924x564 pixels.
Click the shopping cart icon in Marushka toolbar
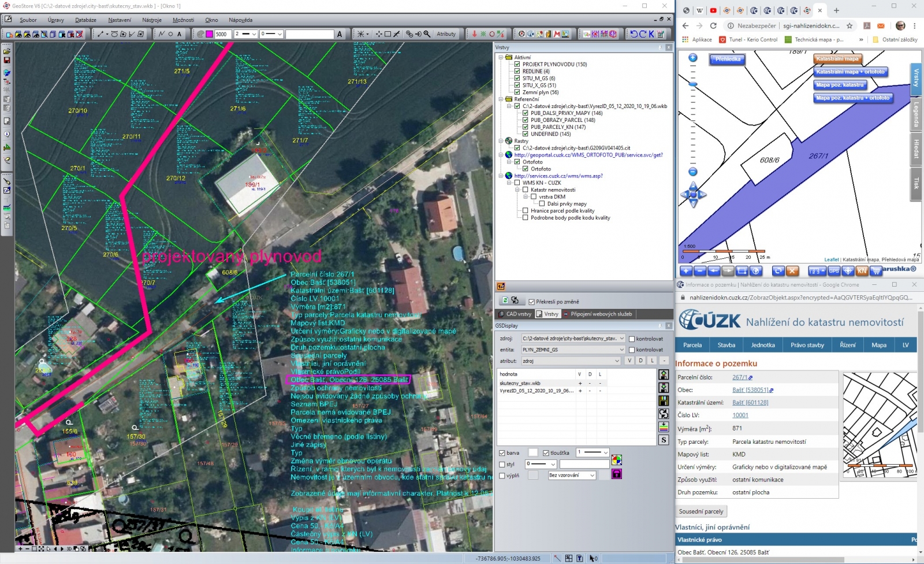click(876, 270)
